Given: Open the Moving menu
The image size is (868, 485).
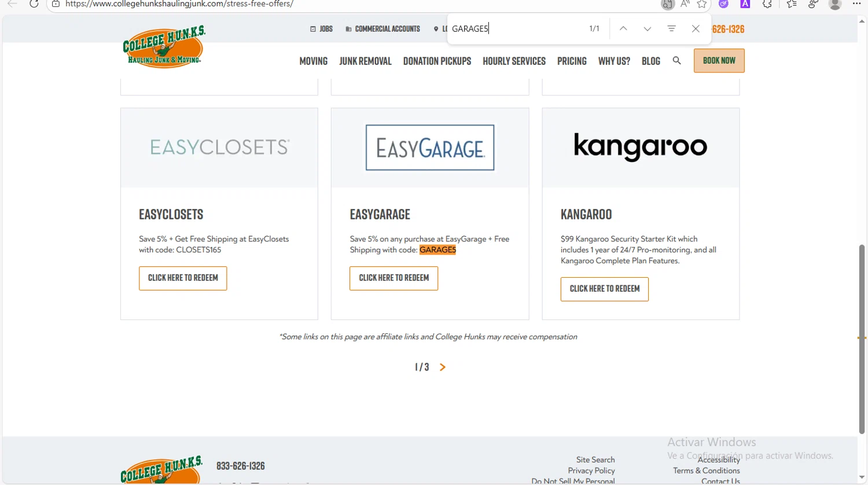Looking at the screenshot, I should tap(313, 61).
